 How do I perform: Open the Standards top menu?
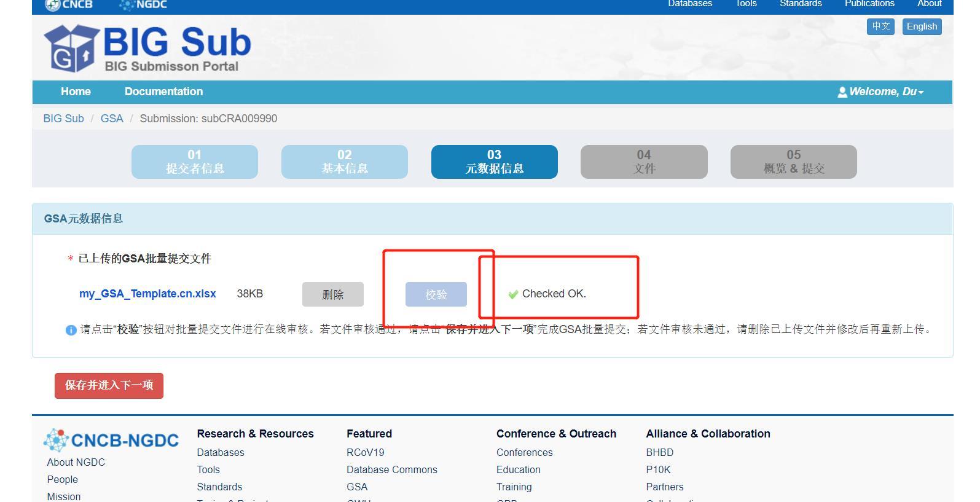click(x=801, y=4)
